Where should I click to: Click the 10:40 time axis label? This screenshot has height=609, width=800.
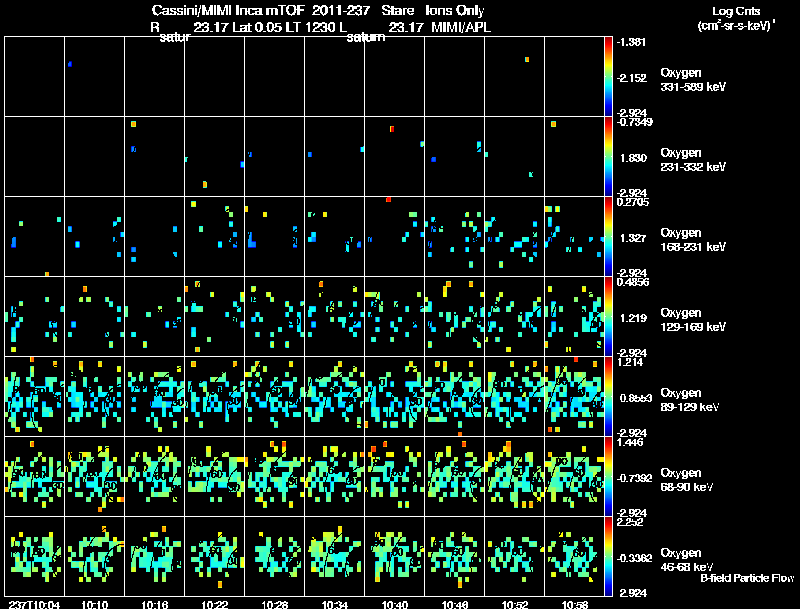pyautogui.click(x=395, y=604)
